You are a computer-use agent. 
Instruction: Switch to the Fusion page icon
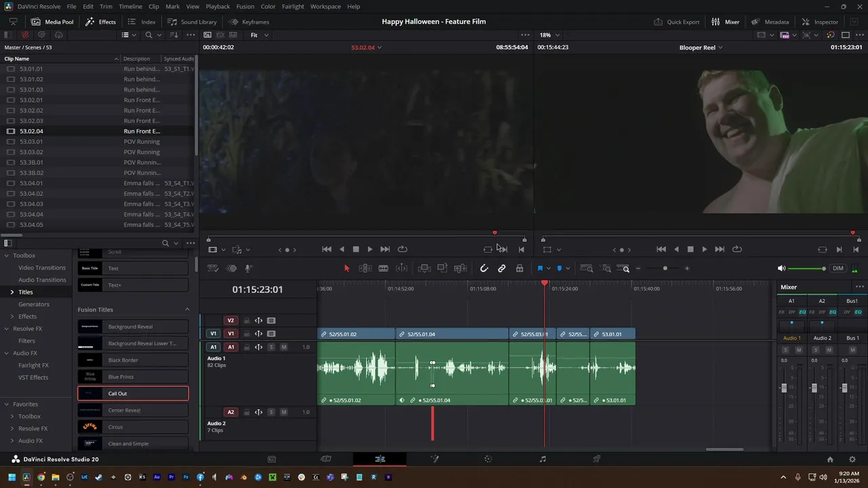(x=434, y=459)
